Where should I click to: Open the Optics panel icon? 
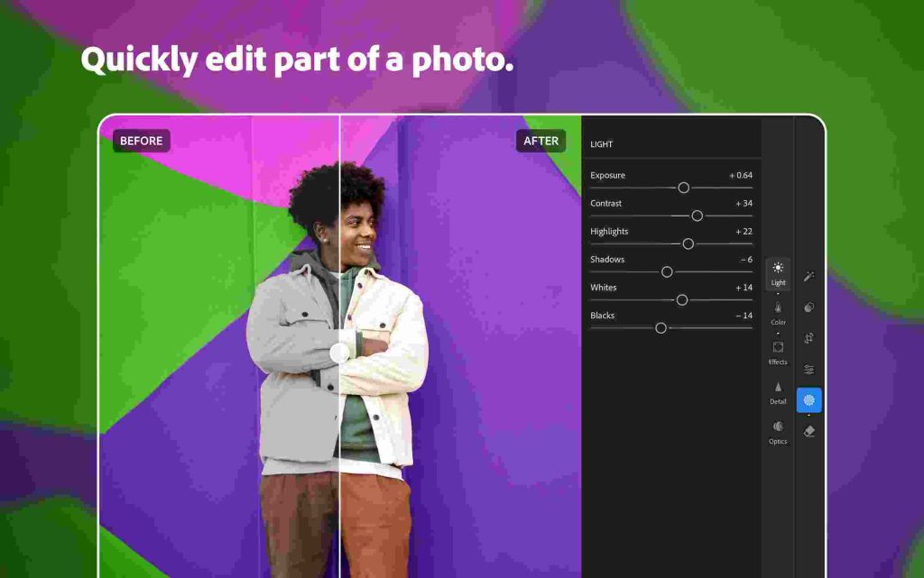[778, 432]
